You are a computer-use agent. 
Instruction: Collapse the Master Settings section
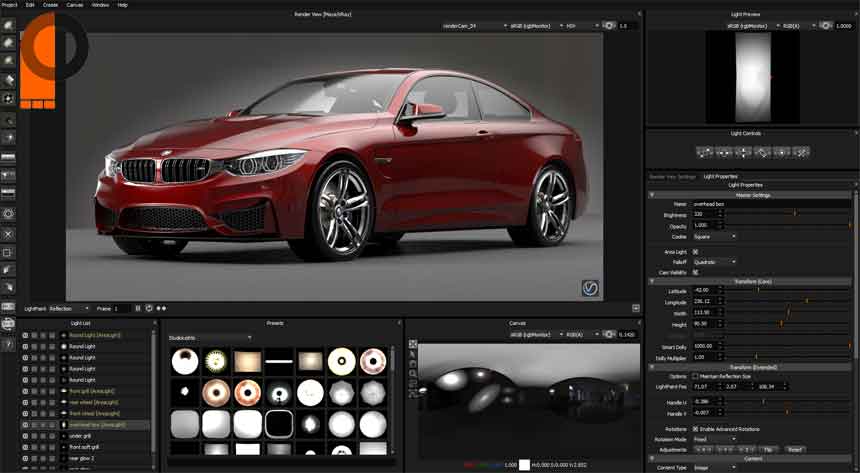pos(652,195)
